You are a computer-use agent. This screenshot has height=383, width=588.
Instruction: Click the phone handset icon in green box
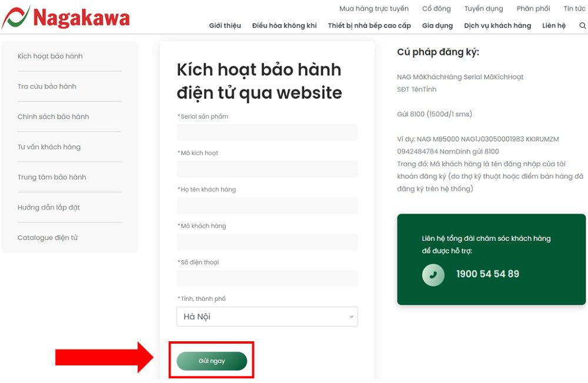click(x=433, y=274)
